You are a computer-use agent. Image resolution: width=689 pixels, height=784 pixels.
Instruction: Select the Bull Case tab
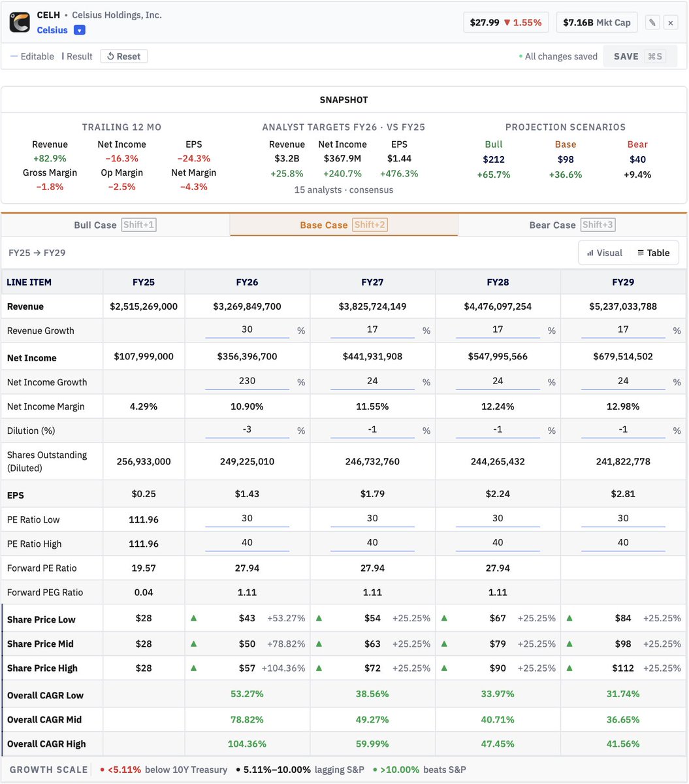point(116,225)
